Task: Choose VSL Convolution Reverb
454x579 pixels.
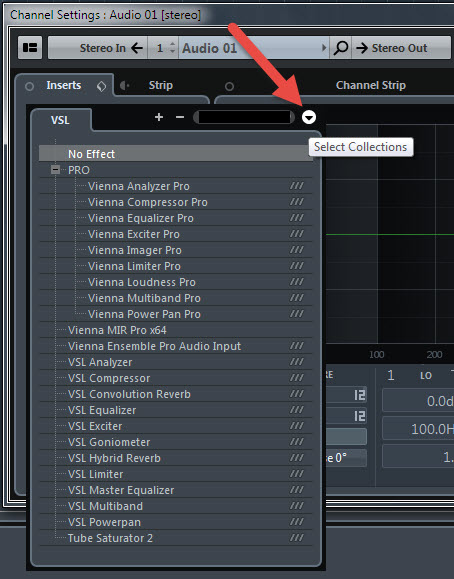Action: (x=176, y=394)
